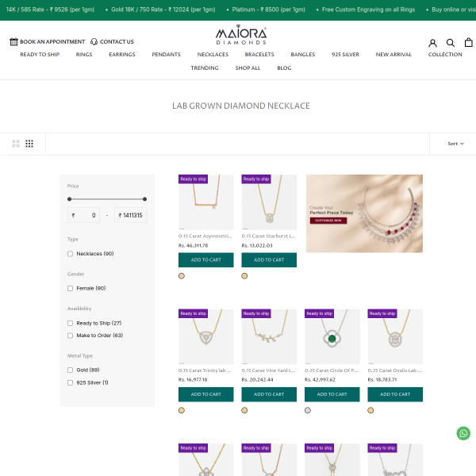Screen dimensions: 476x476
Task: Add 0.25 Carat Circle Of P... to cart
Action: point(332,394)
